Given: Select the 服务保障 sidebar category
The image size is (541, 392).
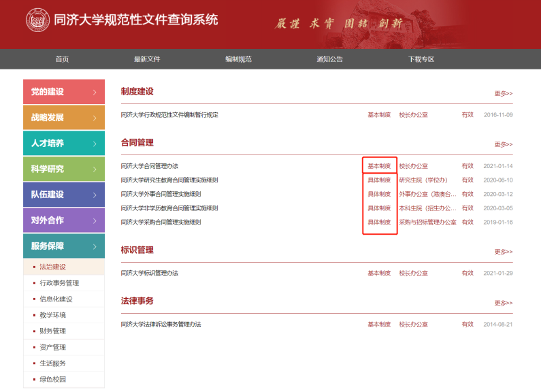Looking at the screenshot, I should pos(64,246).
